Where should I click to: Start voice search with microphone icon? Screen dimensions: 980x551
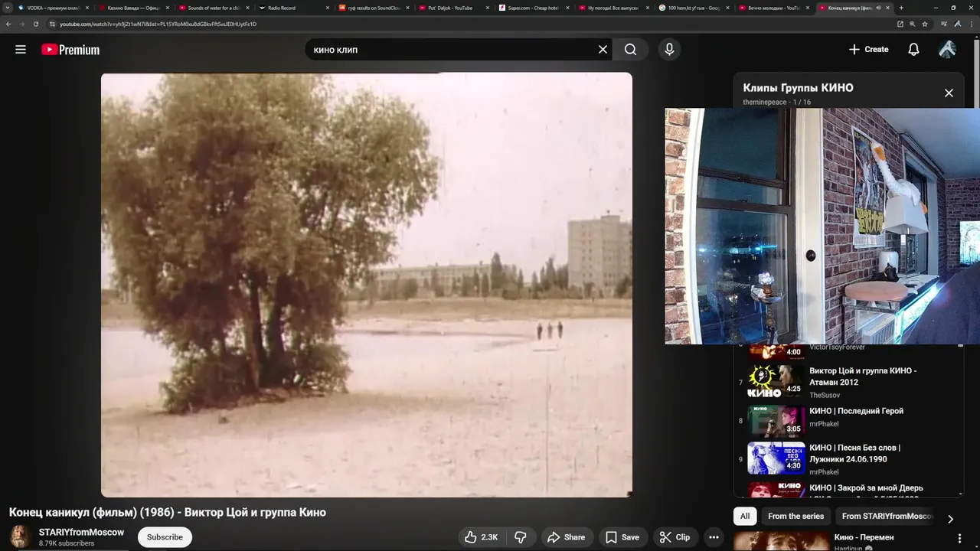669,50
